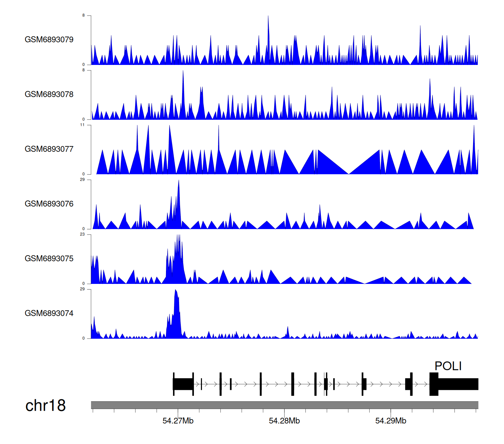Select the GSM6893076 track label
Screen dimensions: 504x444
[x=49, y=204]
